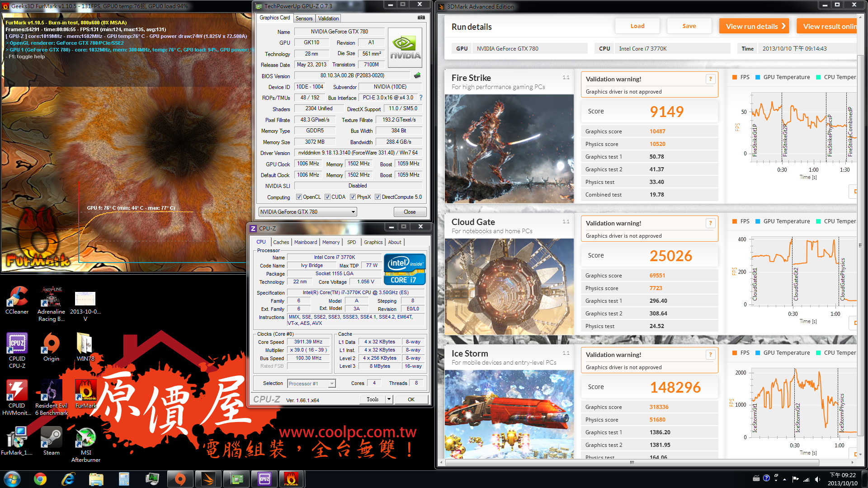Click the Close button in GPU-Z
The width and height of the screenshot is (868, 488).
(x=410, y=212)
